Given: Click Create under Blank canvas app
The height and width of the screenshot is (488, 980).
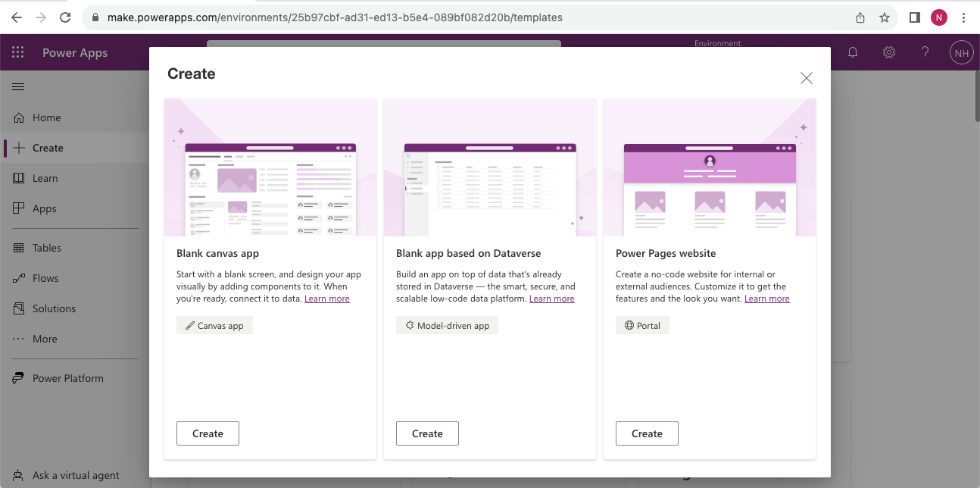Looking at the screenshot, I should [x=208, y=433].
